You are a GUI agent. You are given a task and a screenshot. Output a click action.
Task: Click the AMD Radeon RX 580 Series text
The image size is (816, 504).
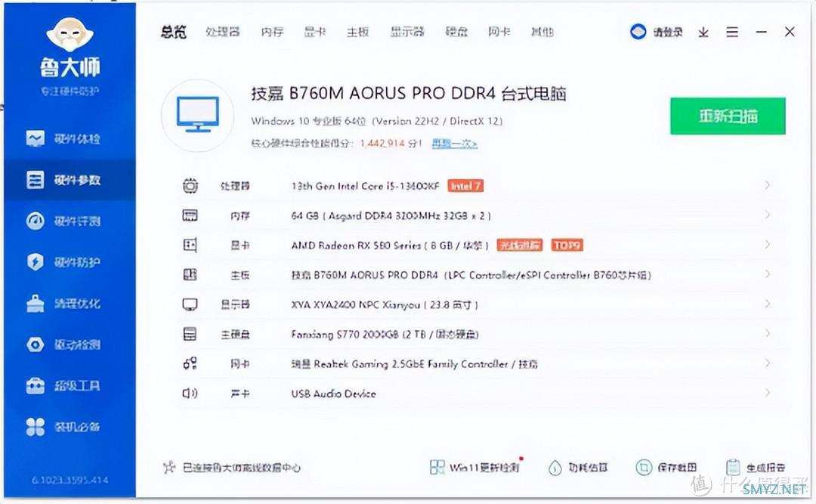(390, 246)
